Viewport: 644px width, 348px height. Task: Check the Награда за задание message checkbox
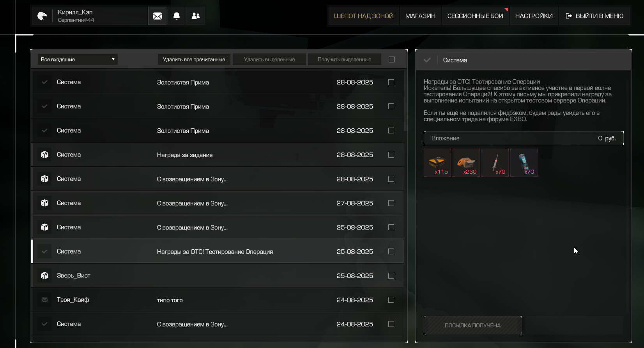pos(391,155)
